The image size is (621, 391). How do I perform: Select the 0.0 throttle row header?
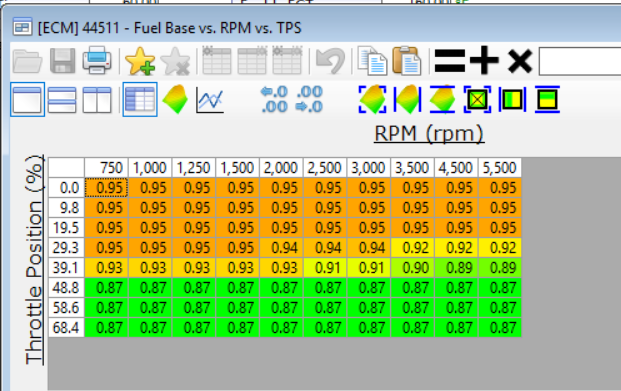point(67,188)
